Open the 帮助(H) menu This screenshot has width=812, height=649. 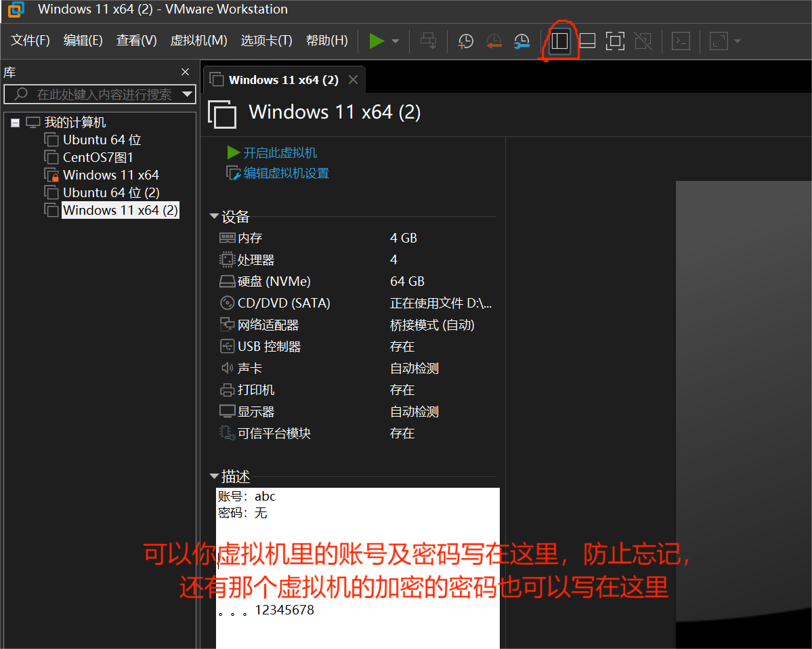[327, 41]
